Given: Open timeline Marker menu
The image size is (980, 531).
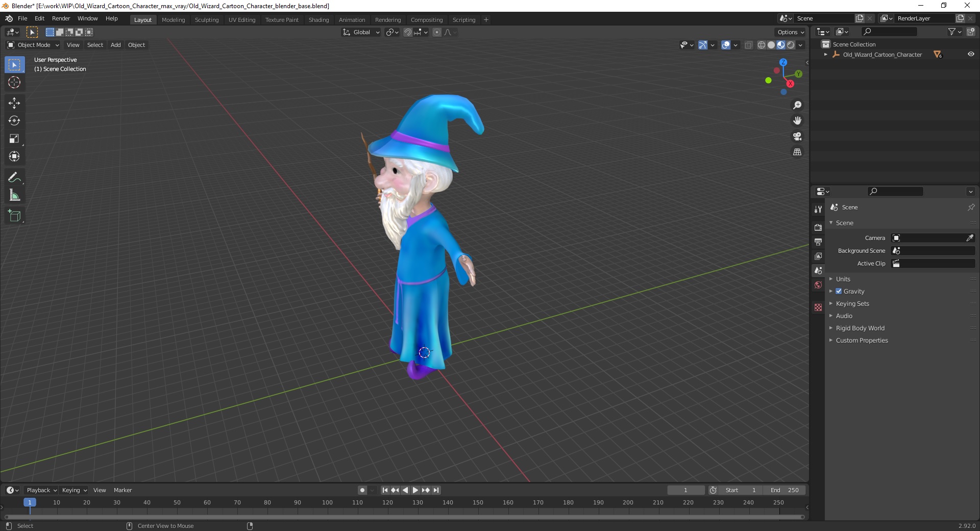Looking at the screenshot, I should coord(122,490).
